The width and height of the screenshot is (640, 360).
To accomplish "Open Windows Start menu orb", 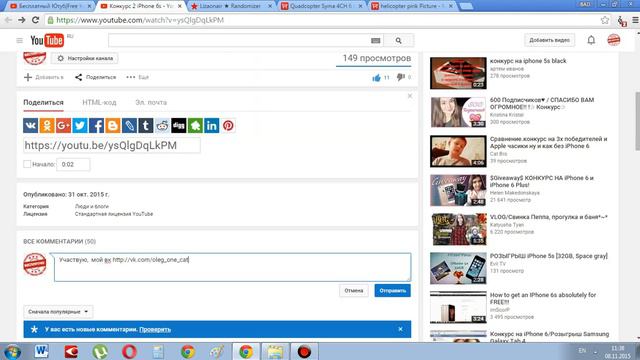I will (12, 351).
